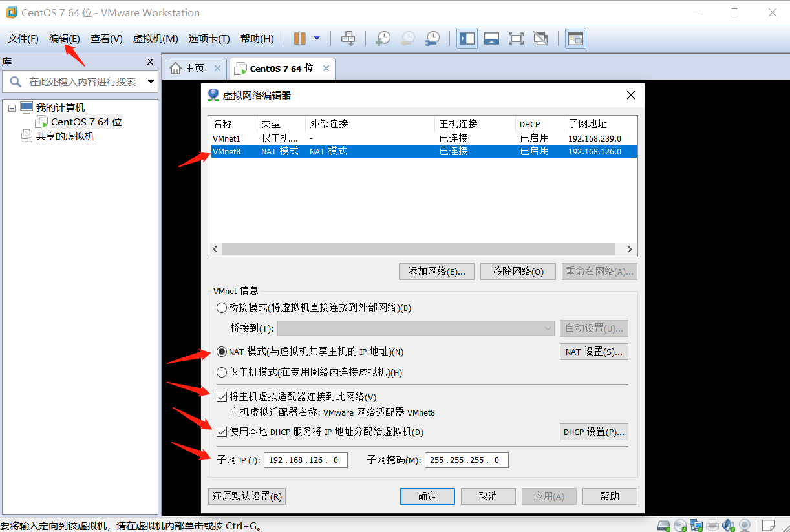Open the 查看(V) menu
Viewport: 790px width, 532px height.
107,39
